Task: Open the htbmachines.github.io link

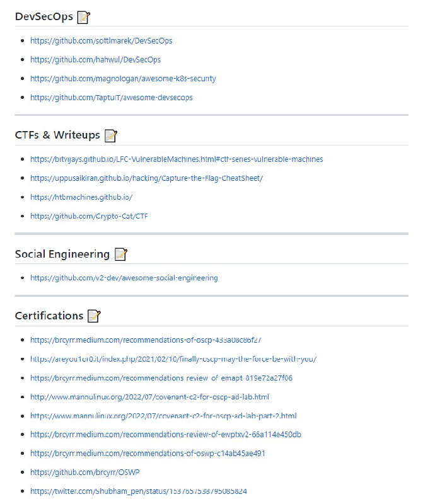Action: (81, 197)
